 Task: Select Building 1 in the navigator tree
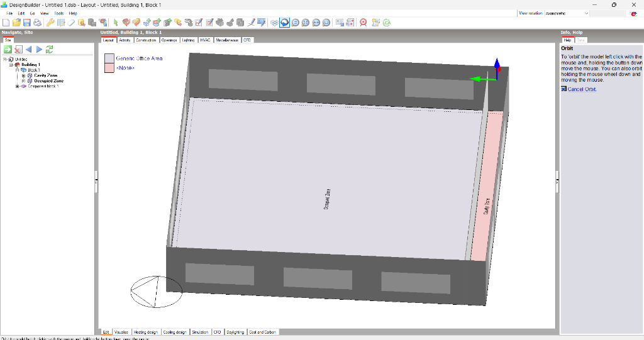pos(31,65)
